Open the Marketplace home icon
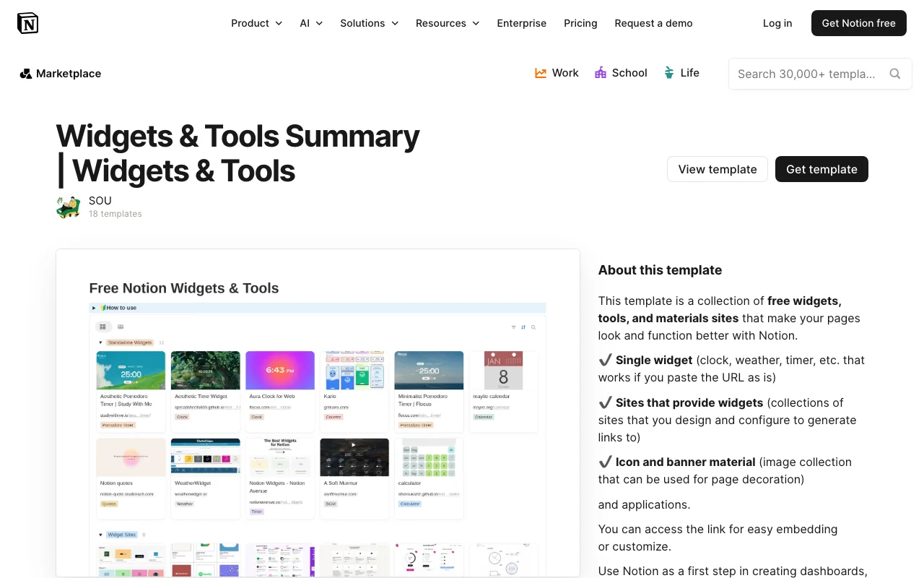The height and width of the screenshot is (578, 924). (26, 74)
